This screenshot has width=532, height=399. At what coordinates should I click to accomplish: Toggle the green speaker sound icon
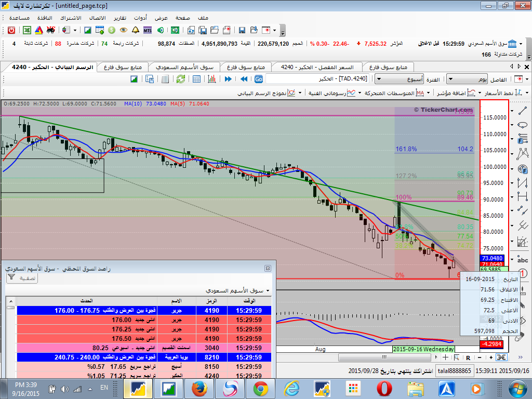[161, 30]
